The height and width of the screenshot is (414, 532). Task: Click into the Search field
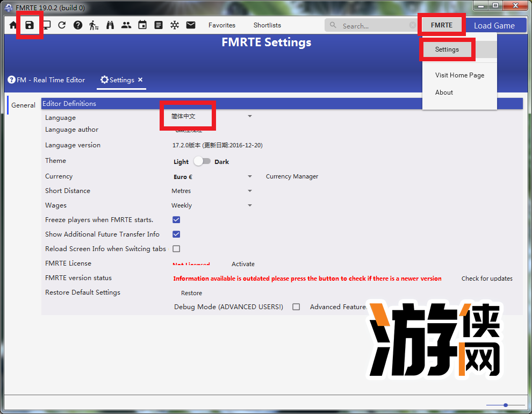click(x=370, y=25)
